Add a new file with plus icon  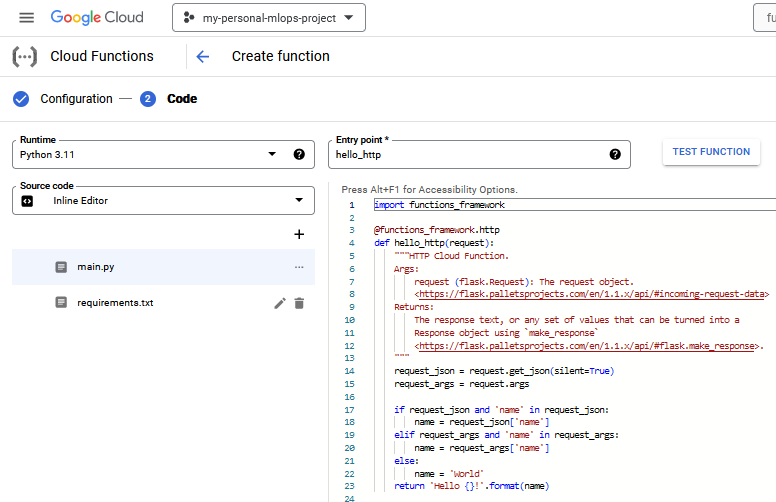click(298, 234)
